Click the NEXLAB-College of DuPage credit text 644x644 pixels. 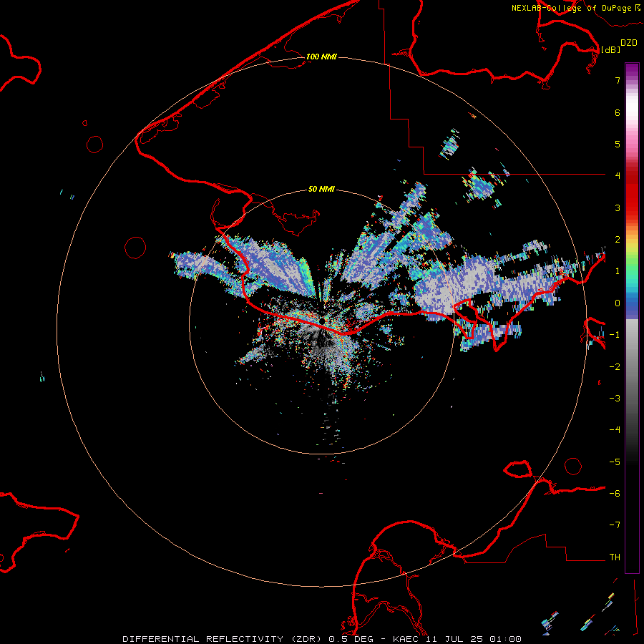[x=571, y=8]
